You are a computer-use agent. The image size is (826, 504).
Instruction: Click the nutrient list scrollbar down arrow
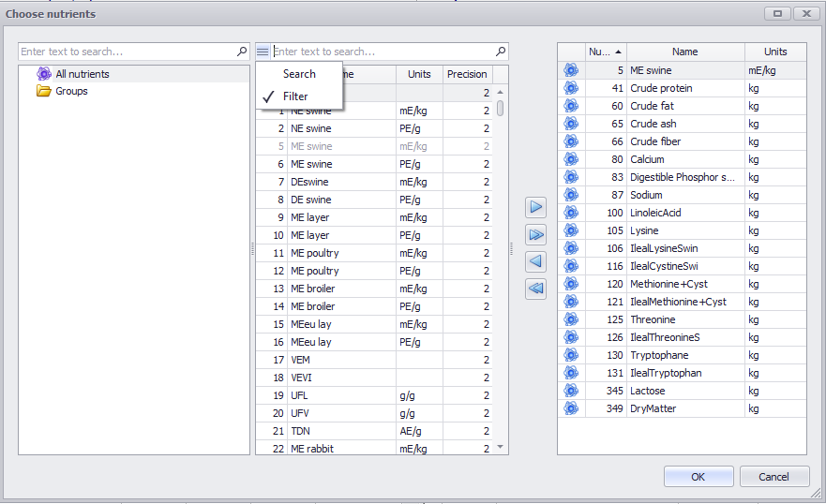coord(501,447)
